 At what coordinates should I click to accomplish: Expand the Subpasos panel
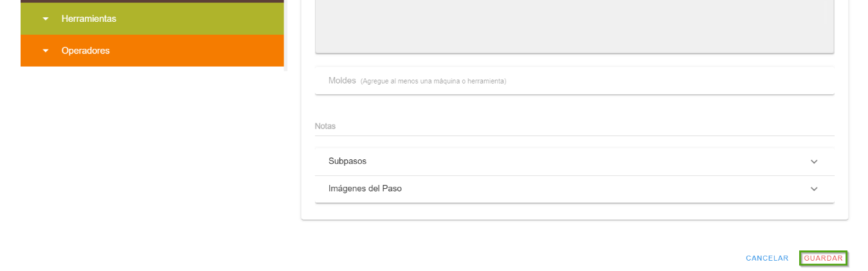coord(574,161)
